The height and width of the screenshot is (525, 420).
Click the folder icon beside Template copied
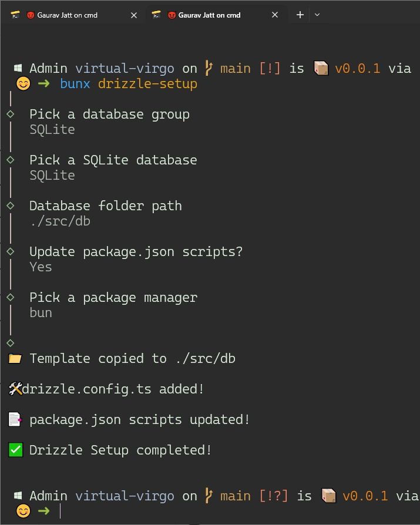pos(15,358)
